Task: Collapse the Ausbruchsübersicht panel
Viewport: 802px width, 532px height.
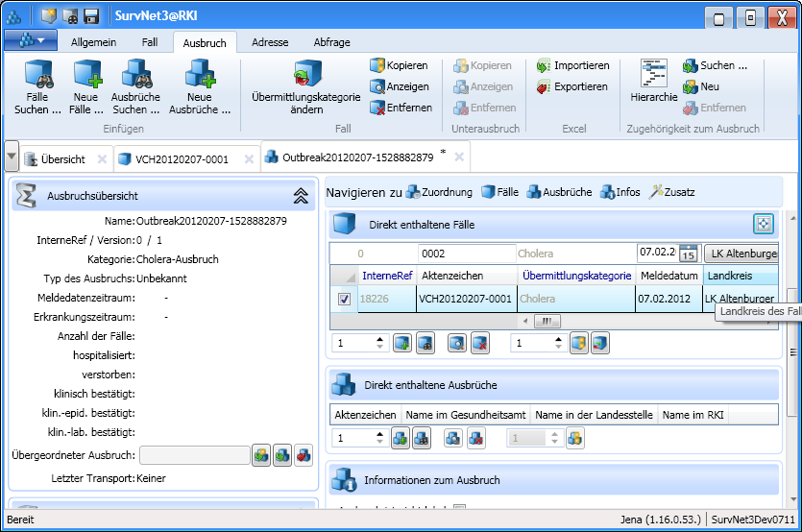Action: [300, 196]
